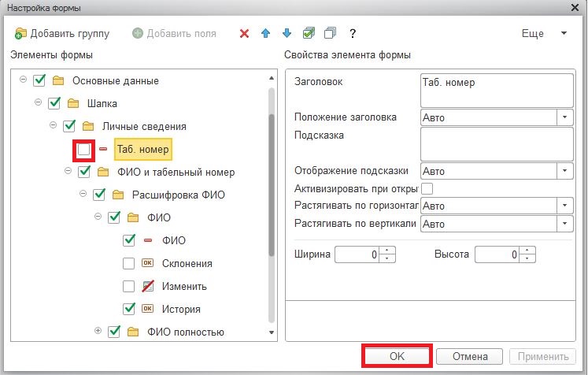Uncheck the Личные сведения checkbox
Image resolution: width=588 pixels, height=375 pixels.
coord(69,126)
